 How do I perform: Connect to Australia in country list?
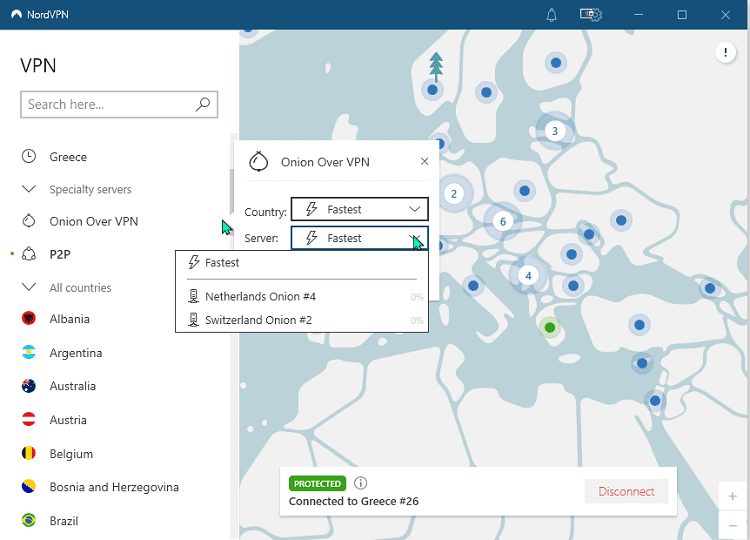(x=73, y=386)
